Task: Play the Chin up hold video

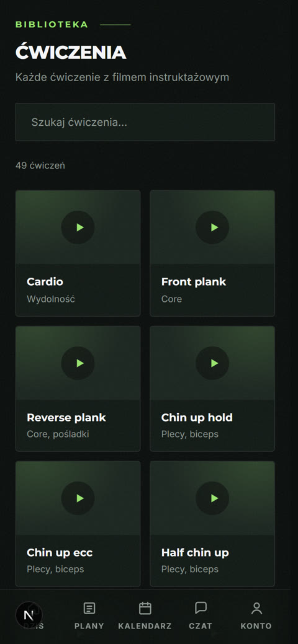Action: click(212, 363)
